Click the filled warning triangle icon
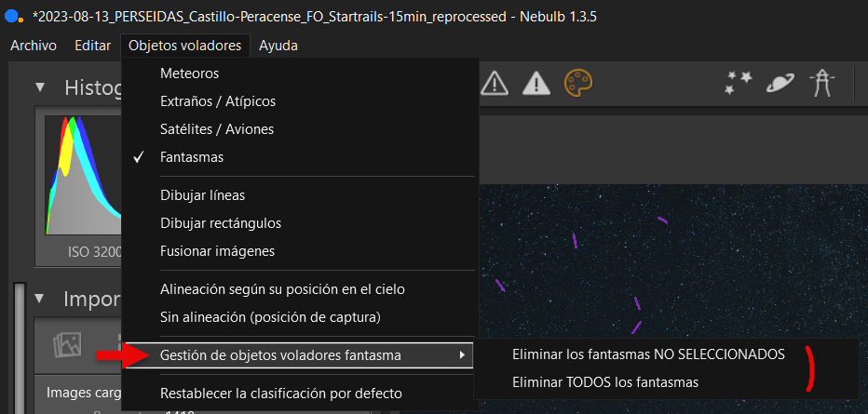This screenshot has height=414, width=868. pyautogui.click(x=536, y=84)
